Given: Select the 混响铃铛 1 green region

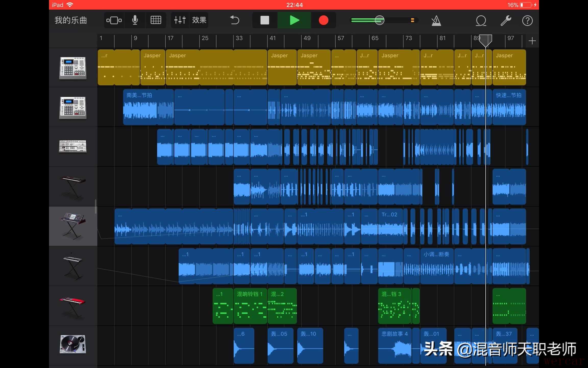Looking at the screenshot, I should [x=250, y=306].
